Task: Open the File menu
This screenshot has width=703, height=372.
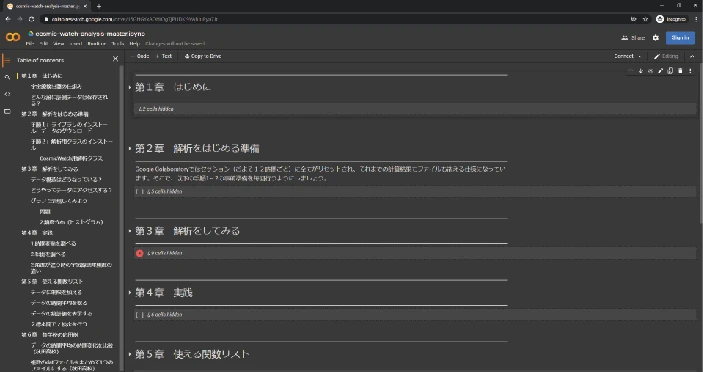Action: 30,44
